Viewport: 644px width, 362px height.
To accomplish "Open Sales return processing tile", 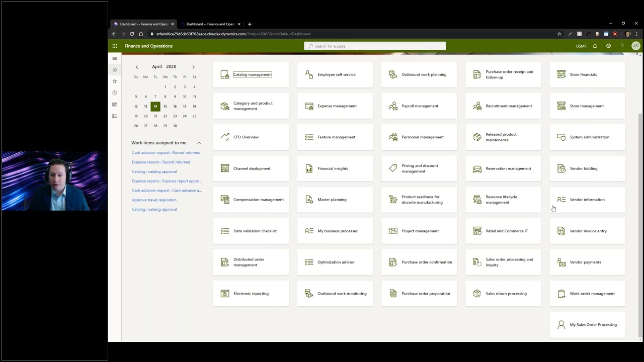I will [x=504, y=294].
